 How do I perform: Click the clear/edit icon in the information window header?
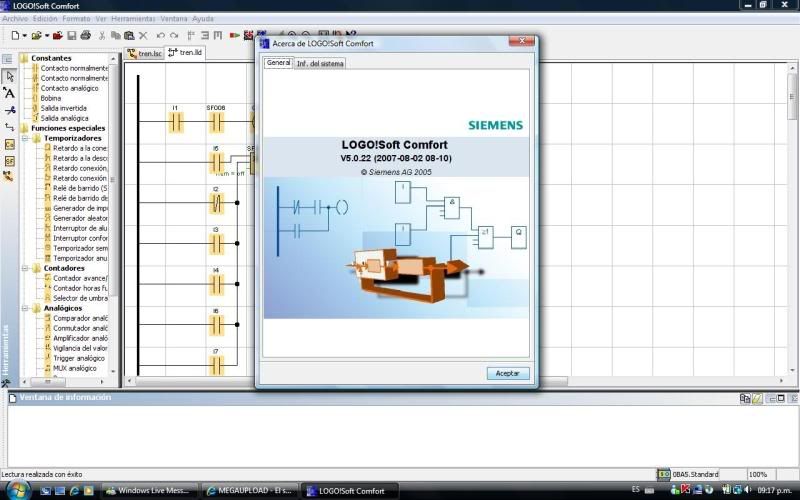(757, 398)
